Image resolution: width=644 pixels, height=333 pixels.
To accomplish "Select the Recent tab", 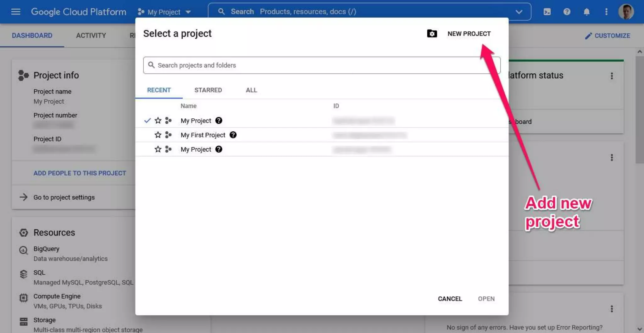I will click(x=159, y=90).
